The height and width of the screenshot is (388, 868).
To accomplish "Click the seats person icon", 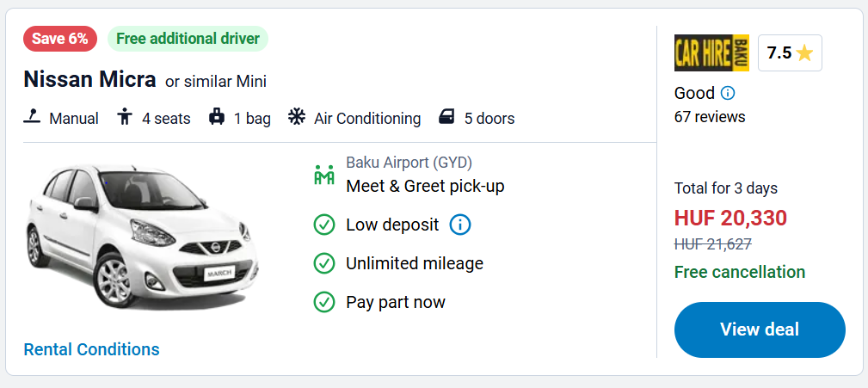I will pos(125,117).
